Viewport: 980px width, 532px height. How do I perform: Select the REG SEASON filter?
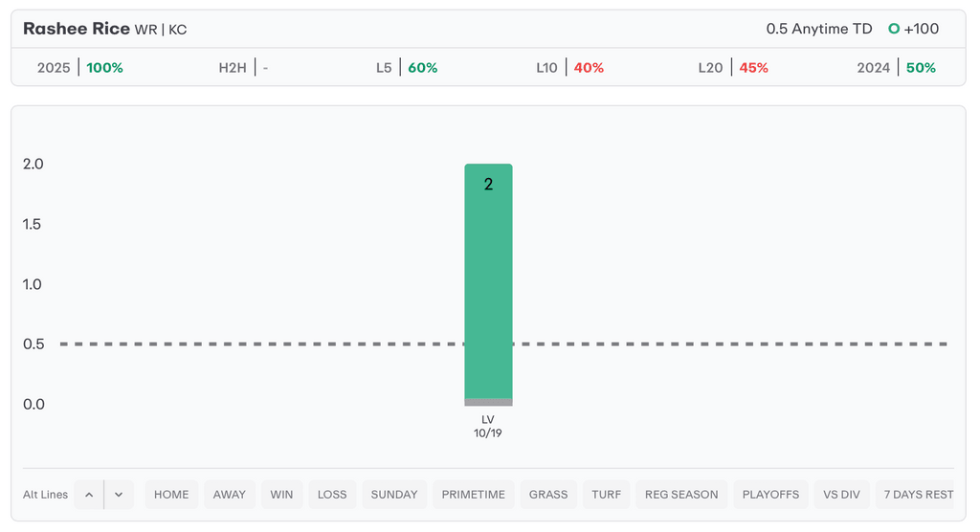[681, 495]
